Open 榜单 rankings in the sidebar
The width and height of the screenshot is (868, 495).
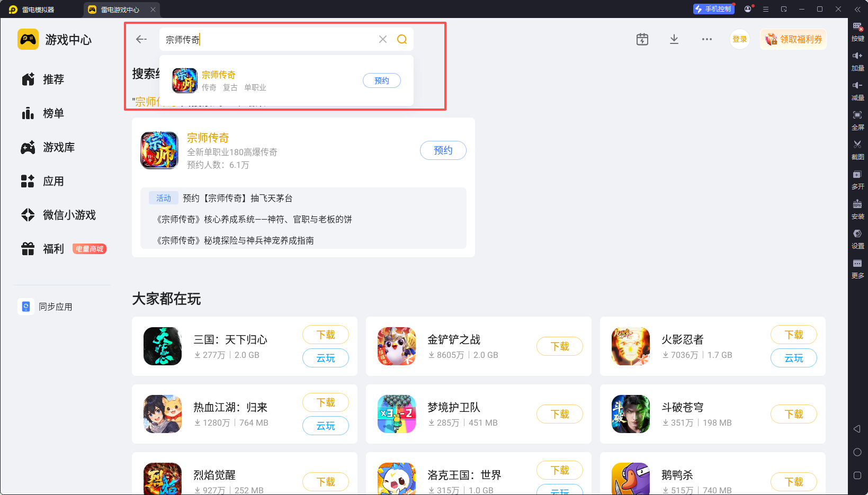point(43,113)
